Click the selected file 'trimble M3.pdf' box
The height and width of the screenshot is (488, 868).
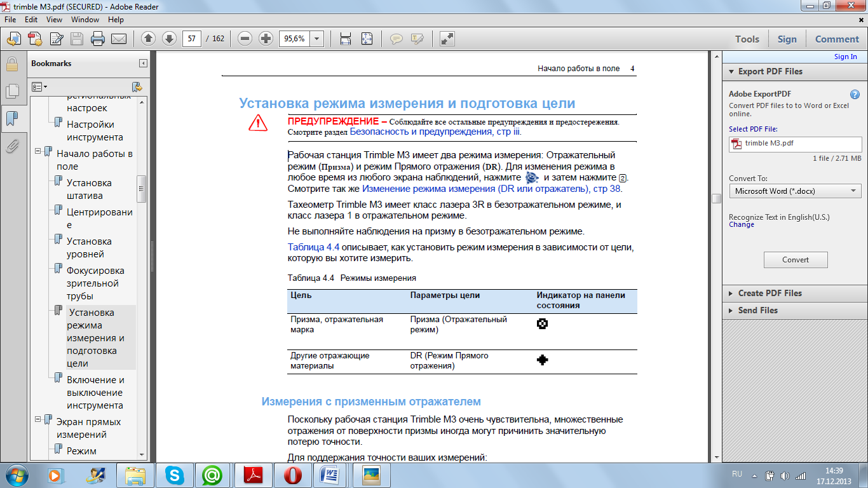point(796,144)
